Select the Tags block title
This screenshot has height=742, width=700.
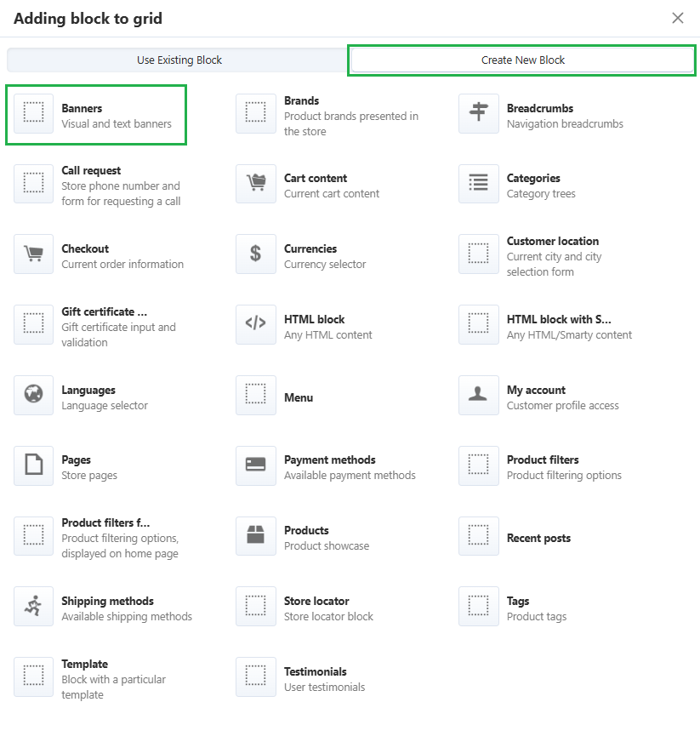tap(518, 602)
